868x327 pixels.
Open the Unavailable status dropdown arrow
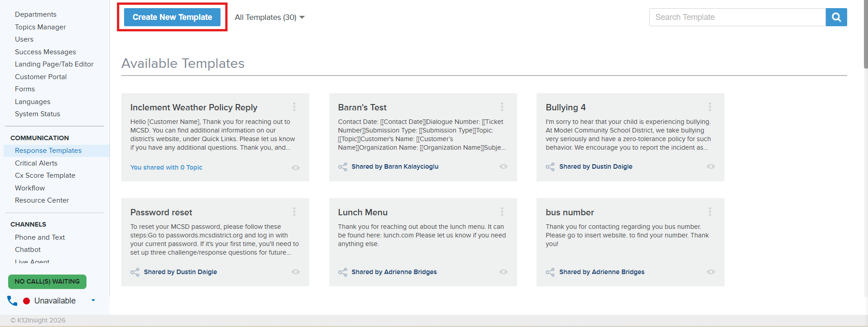[93, 300]
